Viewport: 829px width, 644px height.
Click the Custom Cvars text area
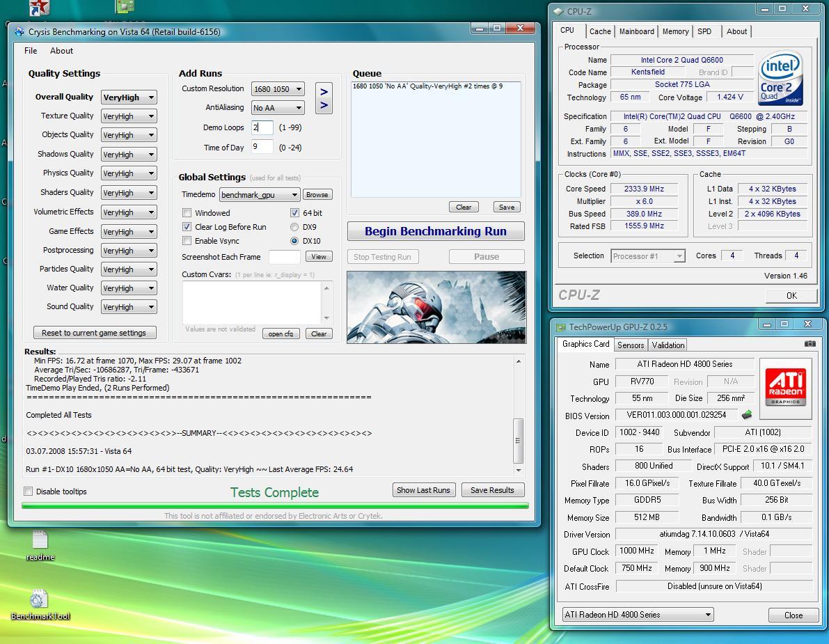click(x=252, y=303)
